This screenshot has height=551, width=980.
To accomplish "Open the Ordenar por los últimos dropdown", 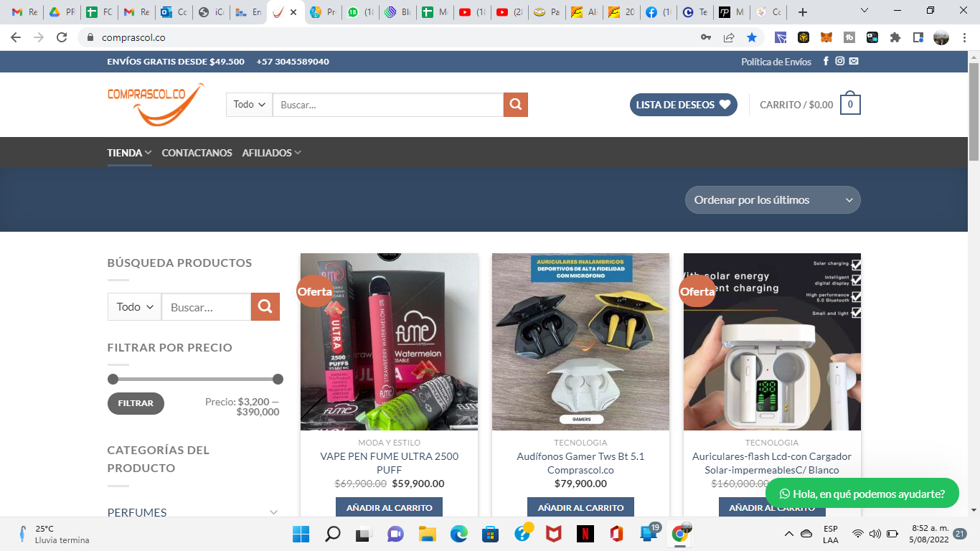I will (773, 200).
